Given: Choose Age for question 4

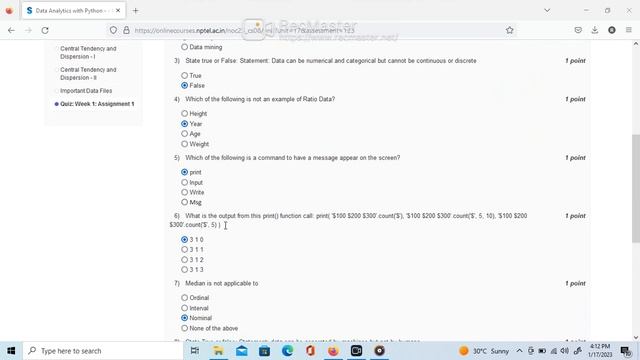Looking at the screenshot, I should [x=184, y=134].
